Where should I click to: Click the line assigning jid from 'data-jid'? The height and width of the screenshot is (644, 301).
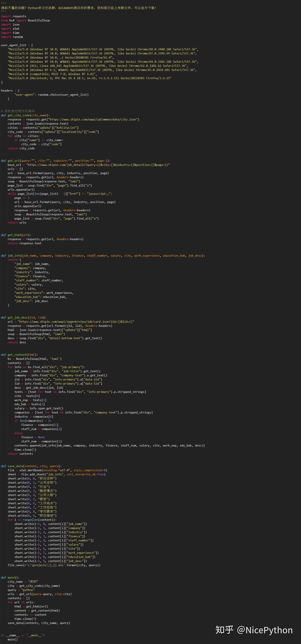click(x=58, y=379)
